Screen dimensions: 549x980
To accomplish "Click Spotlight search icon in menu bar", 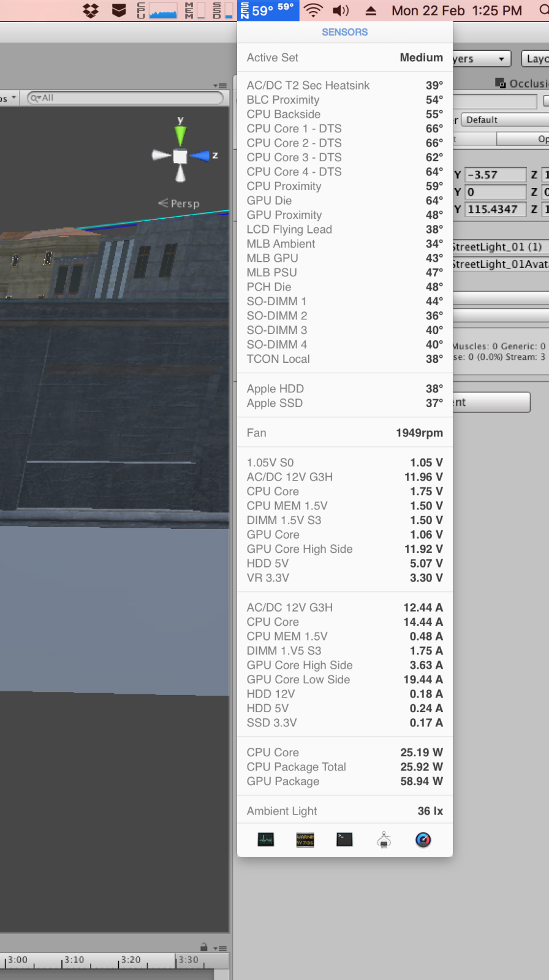I will coord(544,10).
